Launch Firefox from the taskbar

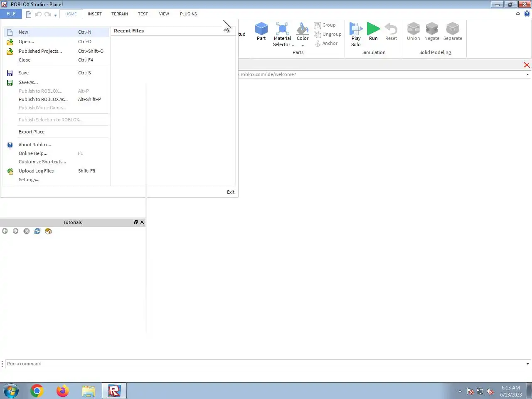63,391
